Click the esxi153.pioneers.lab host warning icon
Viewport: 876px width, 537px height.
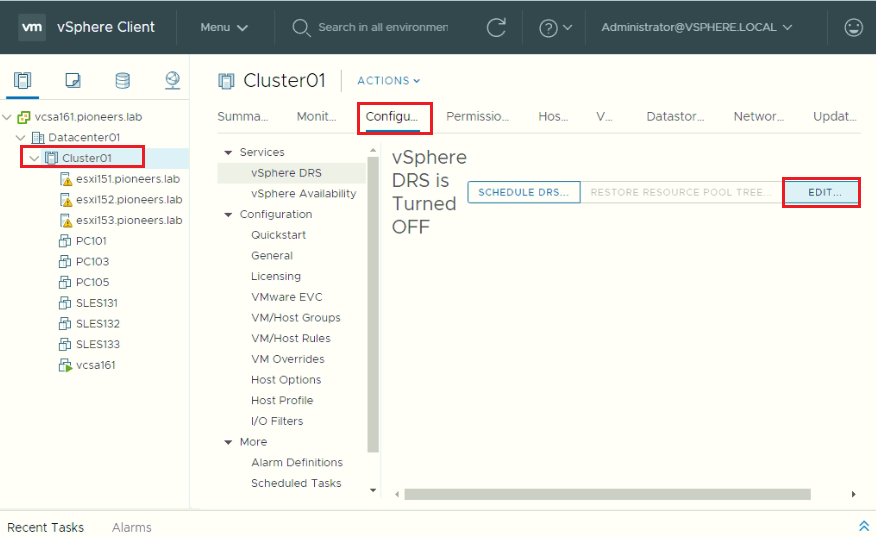66,221
